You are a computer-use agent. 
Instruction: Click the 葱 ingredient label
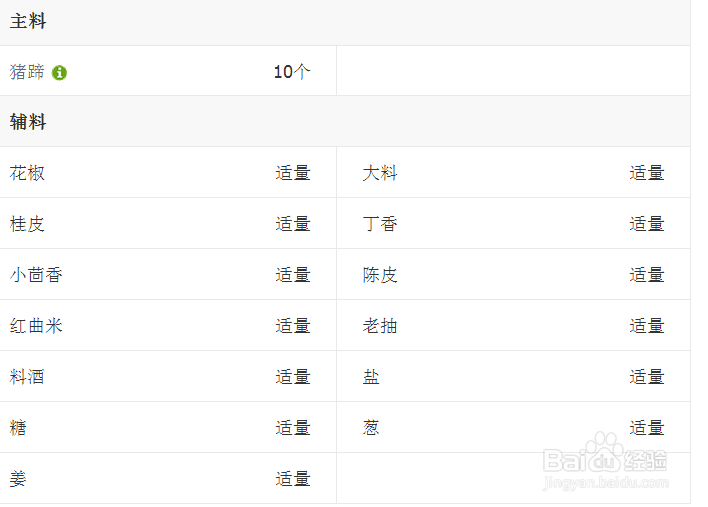[x=371, y=428]
